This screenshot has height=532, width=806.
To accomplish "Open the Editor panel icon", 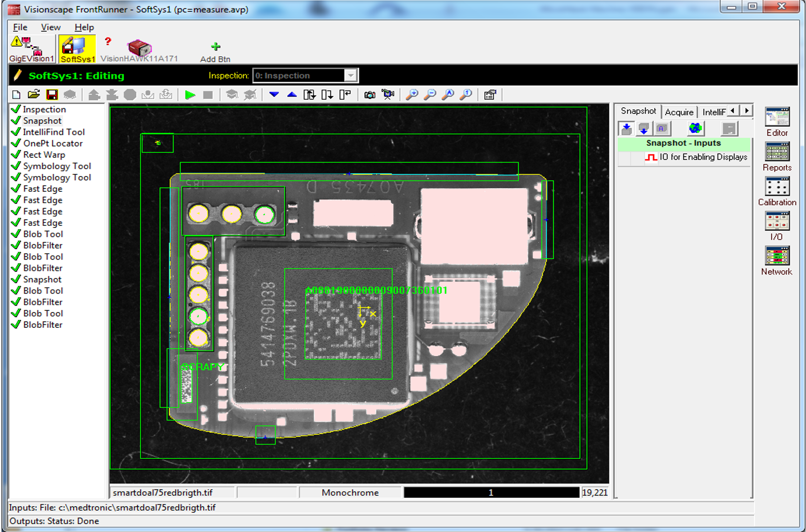I will click(777, 122).
